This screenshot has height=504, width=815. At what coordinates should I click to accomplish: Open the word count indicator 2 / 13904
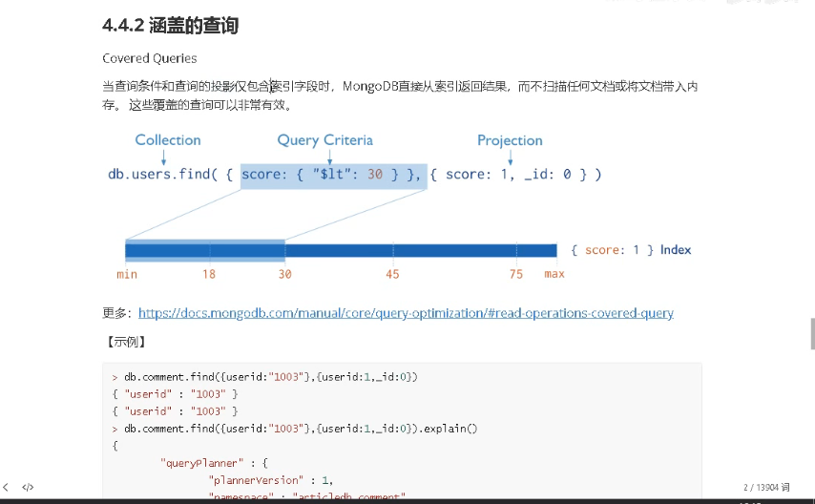click(766, 488)
